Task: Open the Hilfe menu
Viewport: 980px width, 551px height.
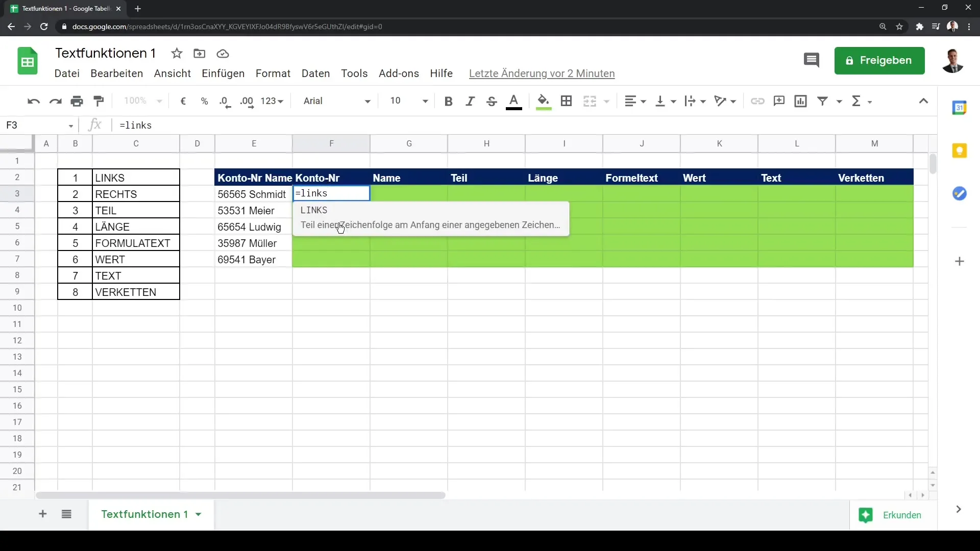Action: point(441,73)
